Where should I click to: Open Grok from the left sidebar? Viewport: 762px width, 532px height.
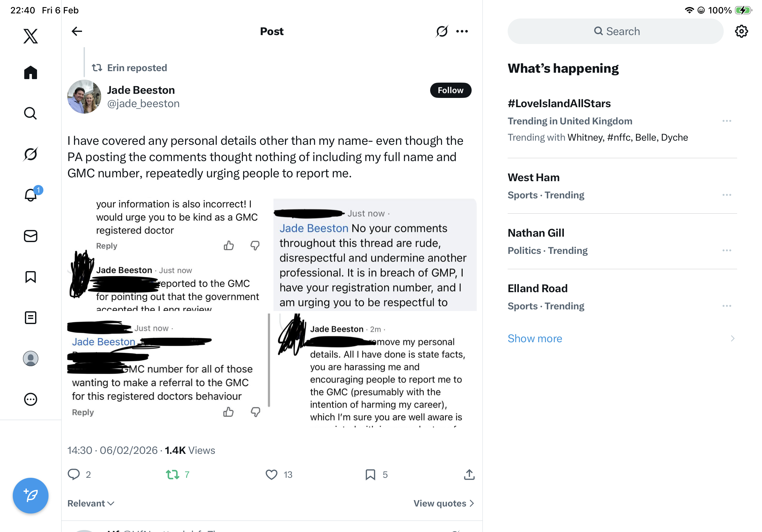(x=31, y=154)
